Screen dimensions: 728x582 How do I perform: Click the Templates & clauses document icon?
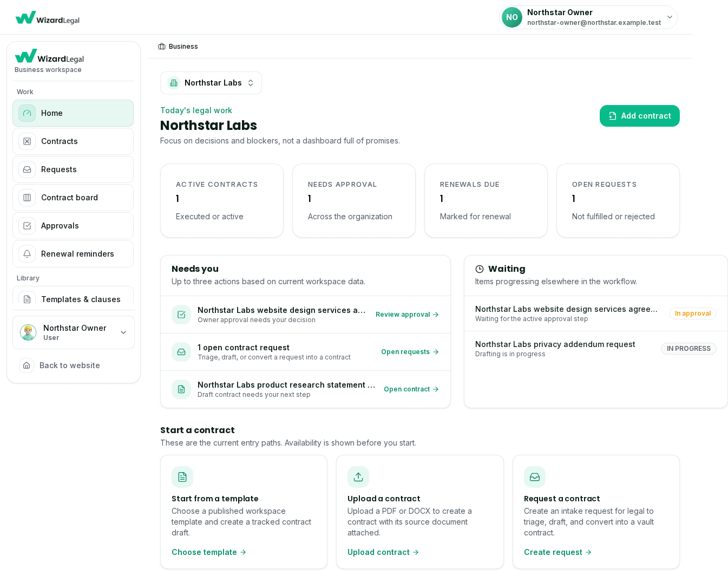click(x=27, y=299)
